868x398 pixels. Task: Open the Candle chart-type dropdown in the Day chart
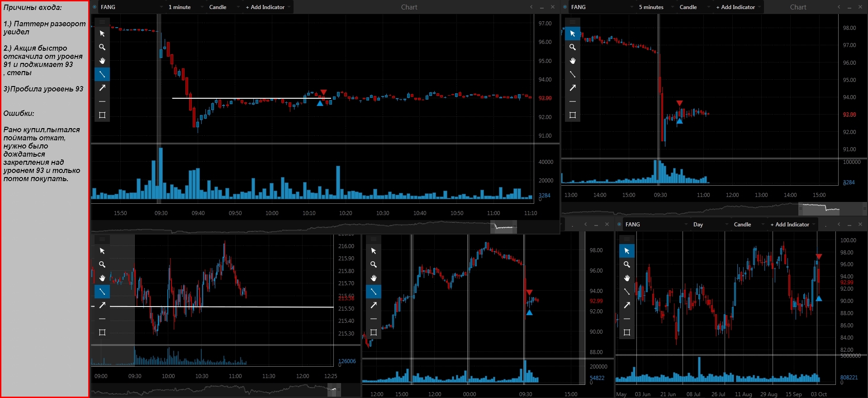[x=749, y=225]
